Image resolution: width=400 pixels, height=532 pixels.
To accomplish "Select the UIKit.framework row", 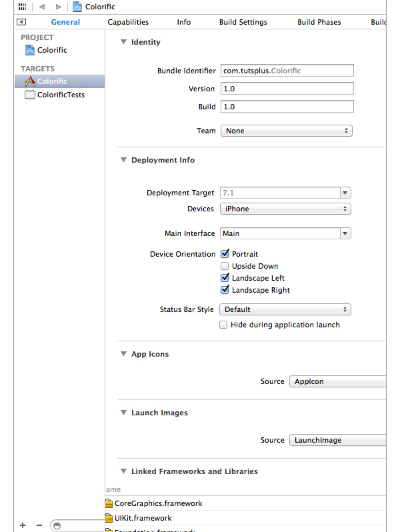I will (x=245, y=518).
